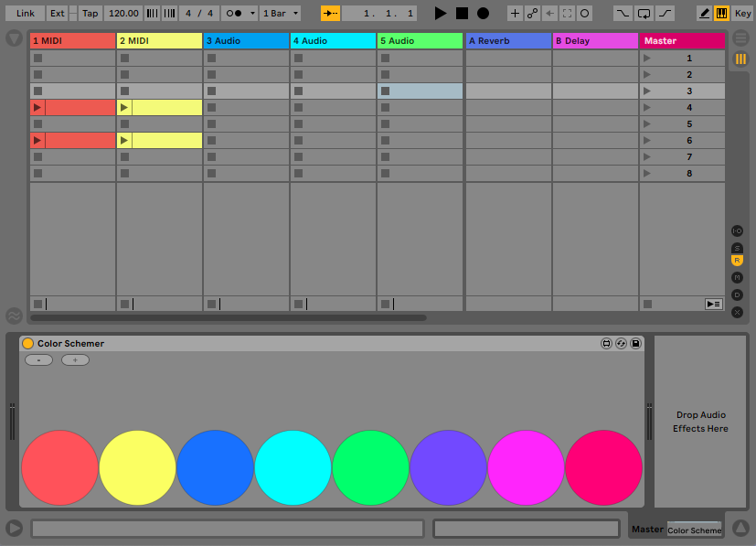Viewport: 756px width, 546px height.
Task: Toggle the Follow playback arrow button
Action: tap(330, 14)
